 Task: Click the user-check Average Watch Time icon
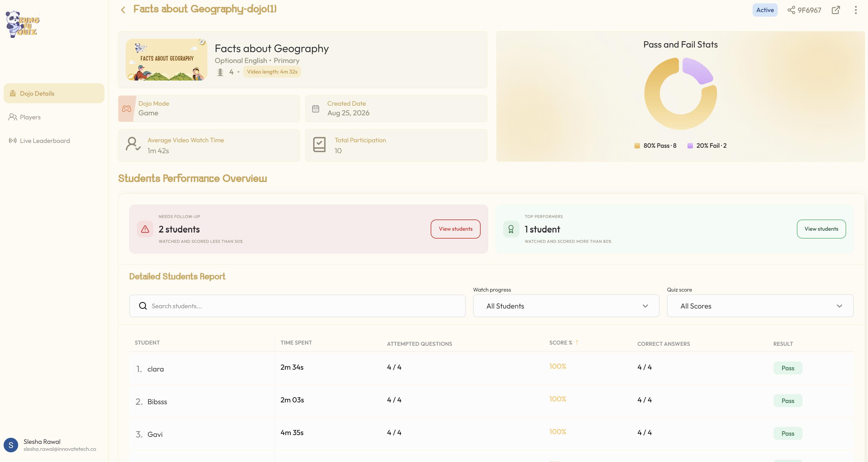pyautogui.click(x=133, y=144)
